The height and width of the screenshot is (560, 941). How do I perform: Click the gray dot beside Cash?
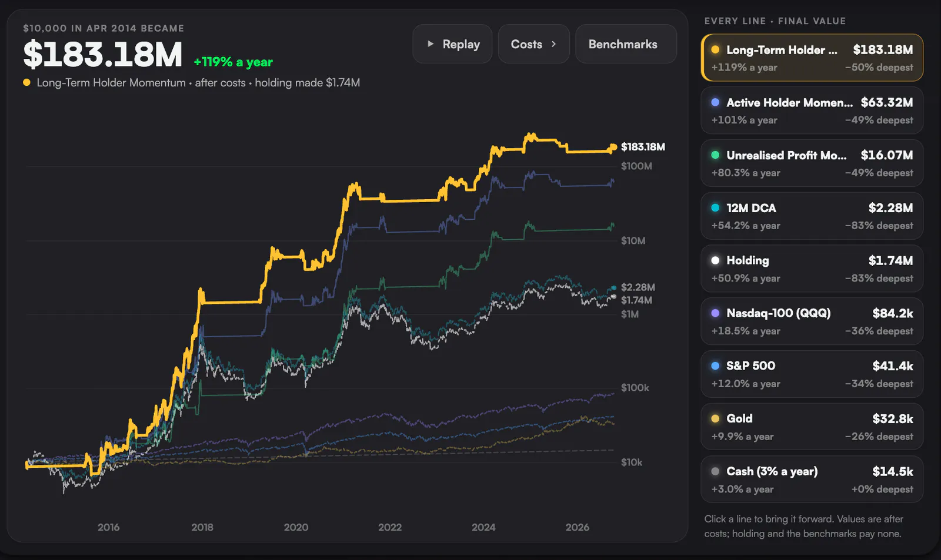pos(715,471)
